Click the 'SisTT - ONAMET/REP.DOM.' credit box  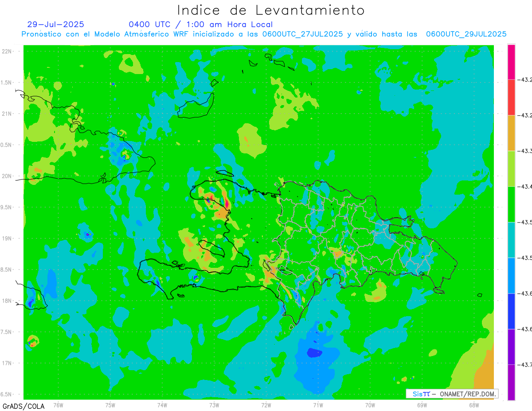point(452,394)
